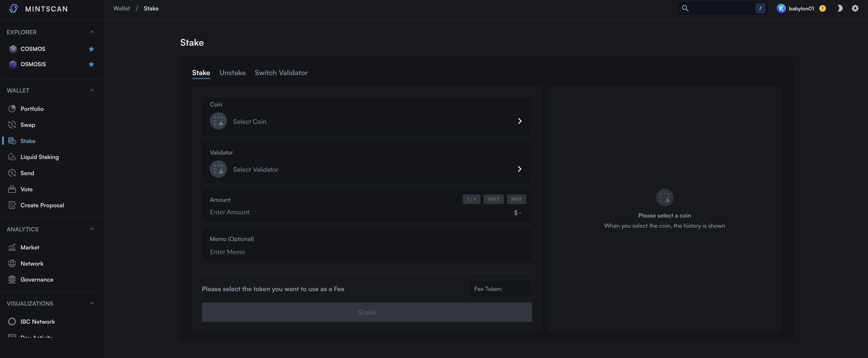
Task: Open the Portfolio section in the sidebar
Action: 32,109
